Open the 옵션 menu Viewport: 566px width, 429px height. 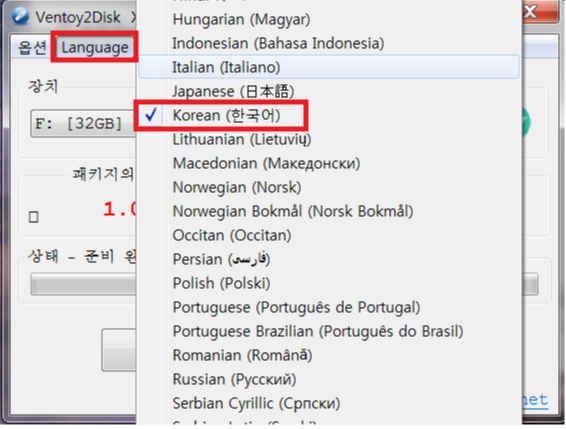32,47
